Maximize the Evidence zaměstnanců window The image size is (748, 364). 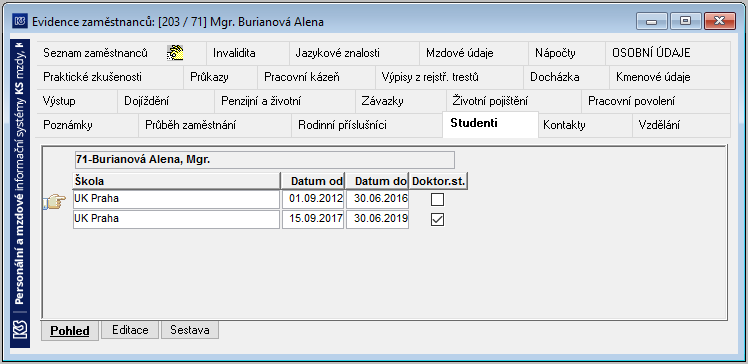click(686, 21)
